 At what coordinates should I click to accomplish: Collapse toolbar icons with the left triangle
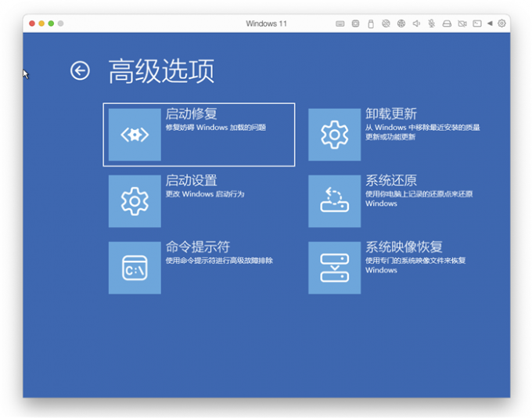tap(490, 23)
